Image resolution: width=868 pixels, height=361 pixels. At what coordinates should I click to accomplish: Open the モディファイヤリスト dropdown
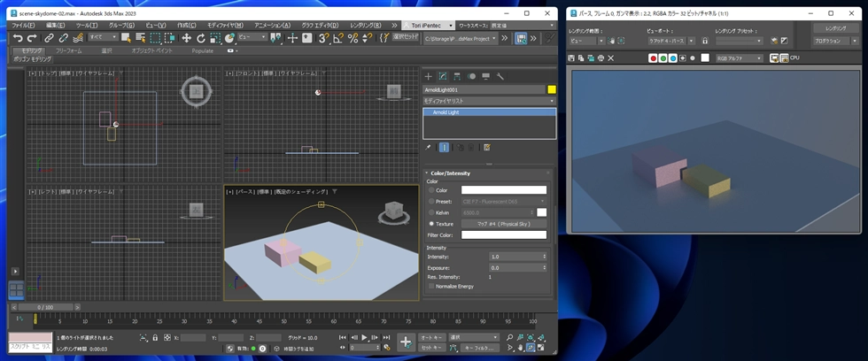tap(489, 101)
